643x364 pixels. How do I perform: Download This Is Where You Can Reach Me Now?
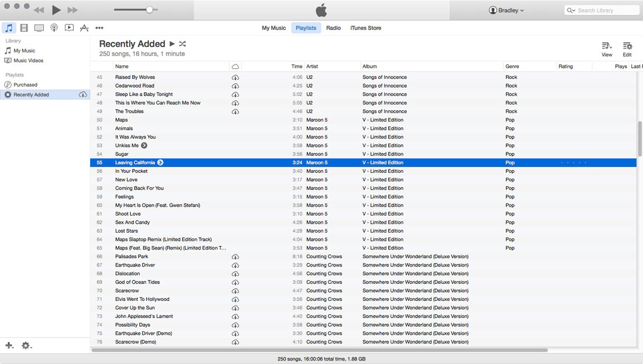[236, 103]
